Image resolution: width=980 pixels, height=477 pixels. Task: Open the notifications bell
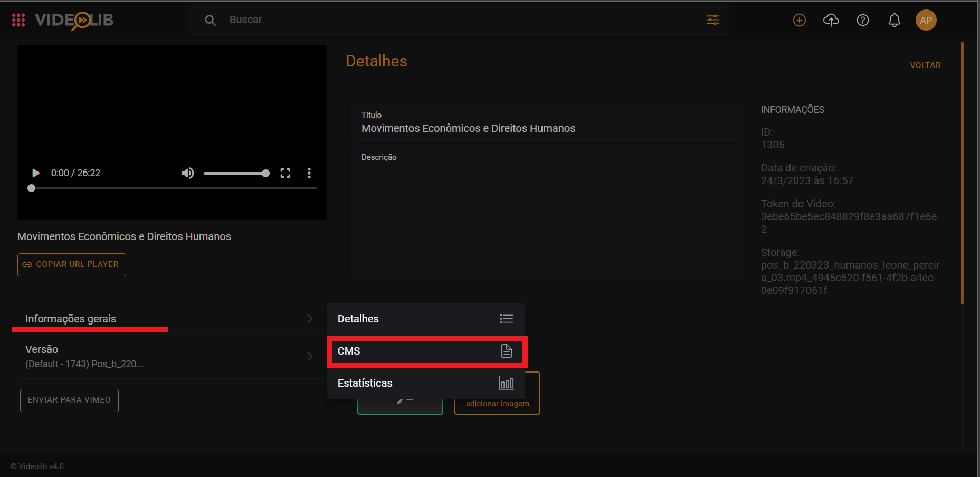895,20
